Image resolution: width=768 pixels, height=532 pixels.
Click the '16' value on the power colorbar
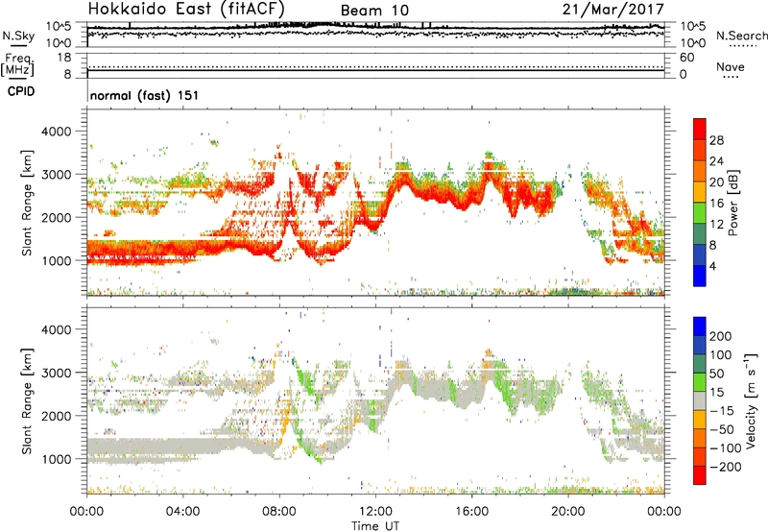[x=716, y=204]
